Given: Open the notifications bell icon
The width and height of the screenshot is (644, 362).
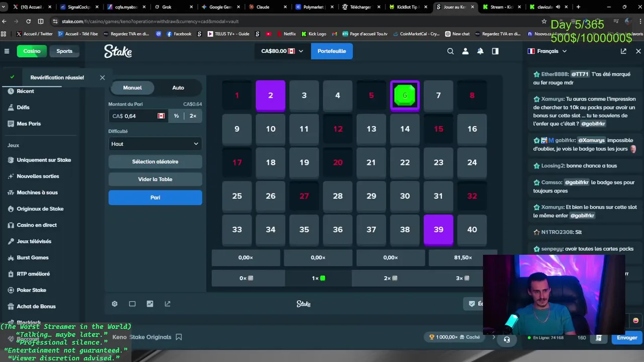Looking at the screenshot, I should coord(480,51).
